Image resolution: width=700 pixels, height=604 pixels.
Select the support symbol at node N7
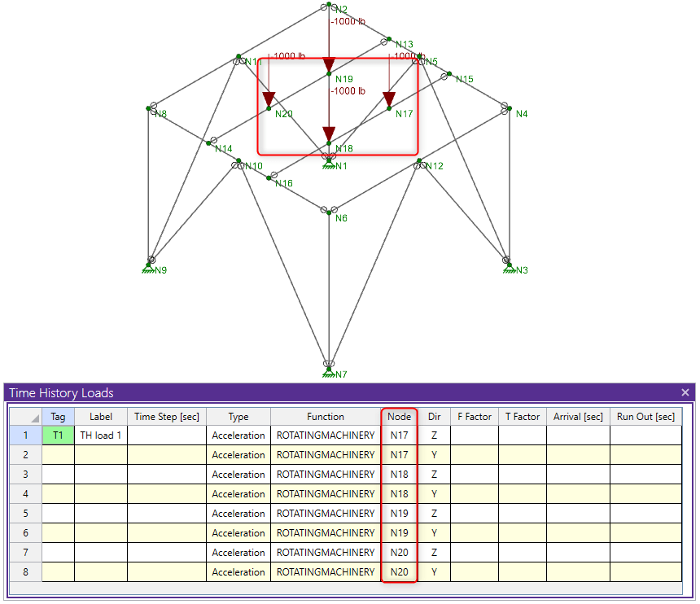pyautogui.click(x=328, y=373)
